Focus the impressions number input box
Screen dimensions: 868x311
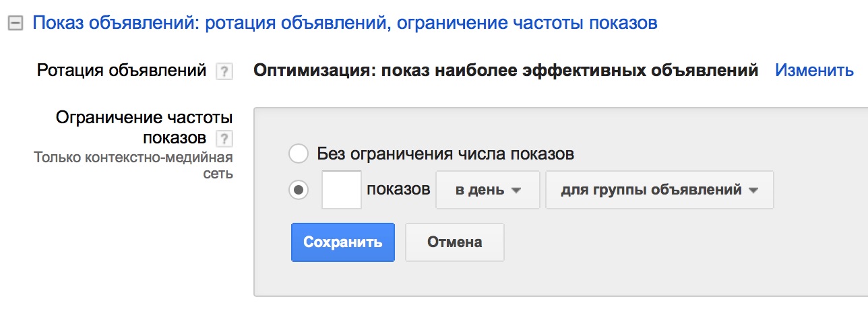[342, 190]
